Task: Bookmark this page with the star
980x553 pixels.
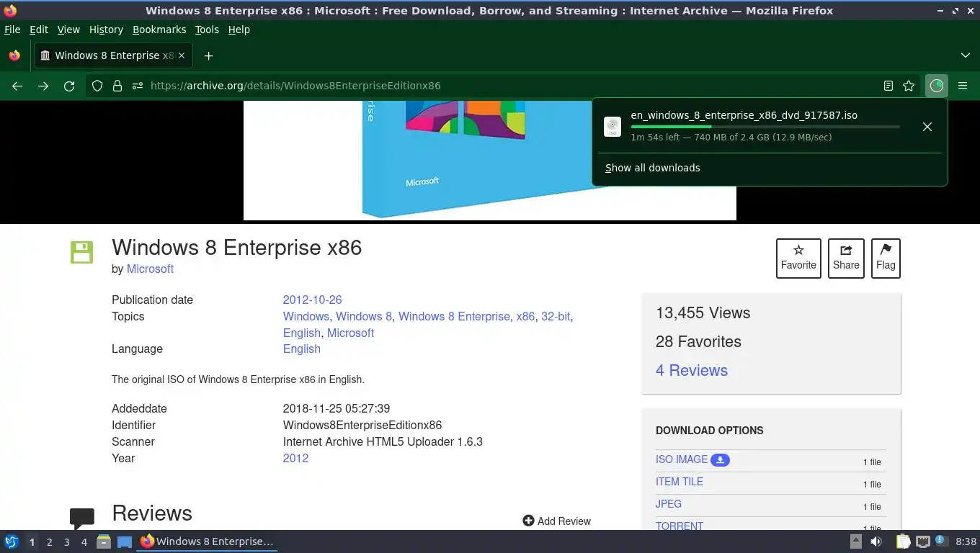Action: (x=909, y=86)
